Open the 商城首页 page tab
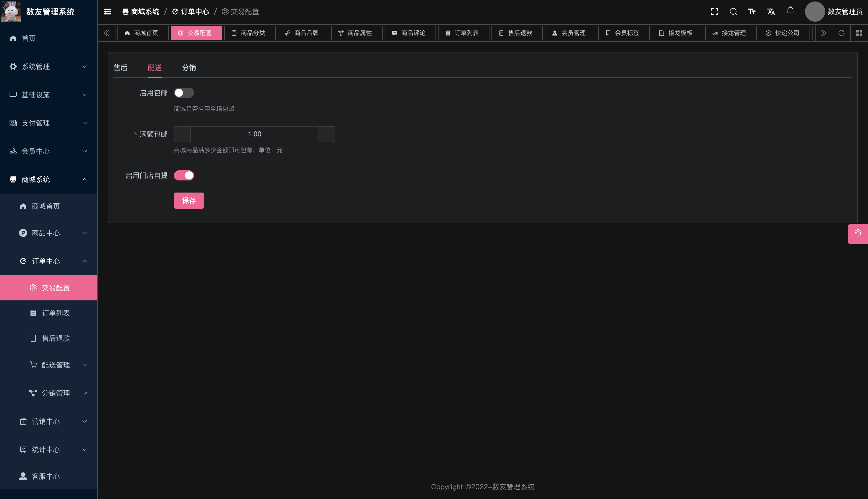This screenshot has height=499, width=868. point(143,33)
